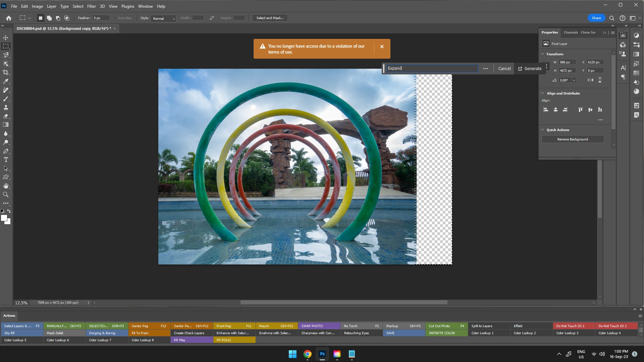Screen dimensions: 644x362
Task: Click the foreground color swatch
Action: click(x=4, y=218)
